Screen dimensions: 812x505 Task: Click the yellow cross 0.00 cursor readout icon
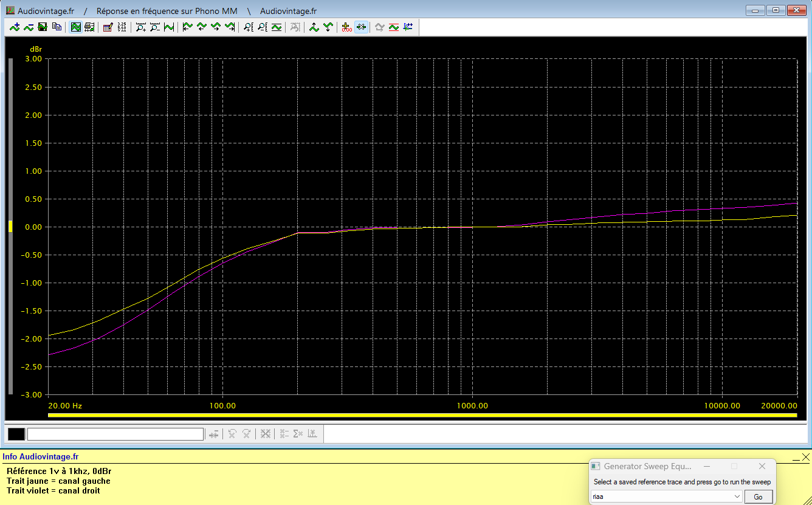347,27
